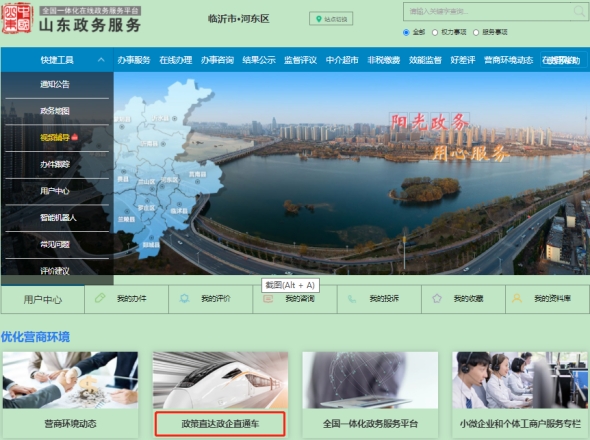This screenshot has width=590, height=440.
Task: Open 中介超市 in navigation bar
Action: 342,60
